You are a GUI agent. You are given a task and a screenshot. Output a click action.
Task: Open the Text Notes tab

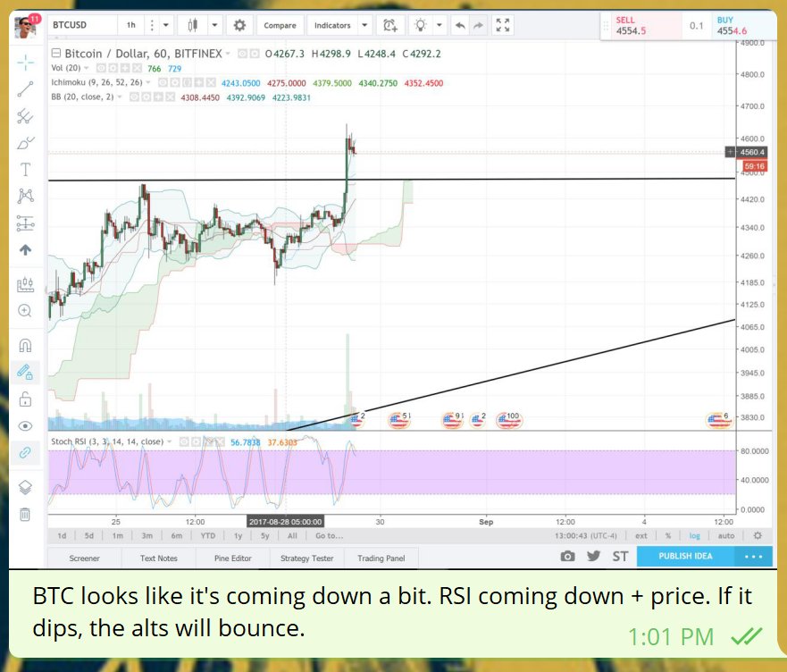coord(159,558)
